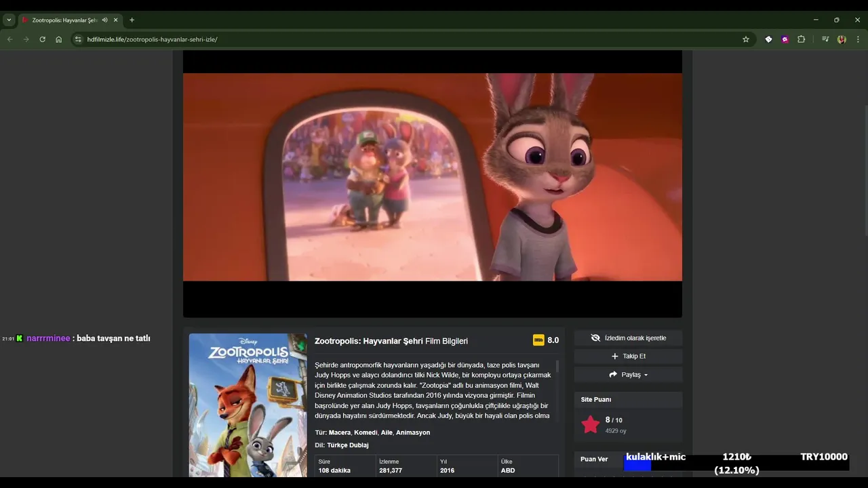Click the 108 dakika duration value
The image size is (868, 488).
[x=334, y=470]
